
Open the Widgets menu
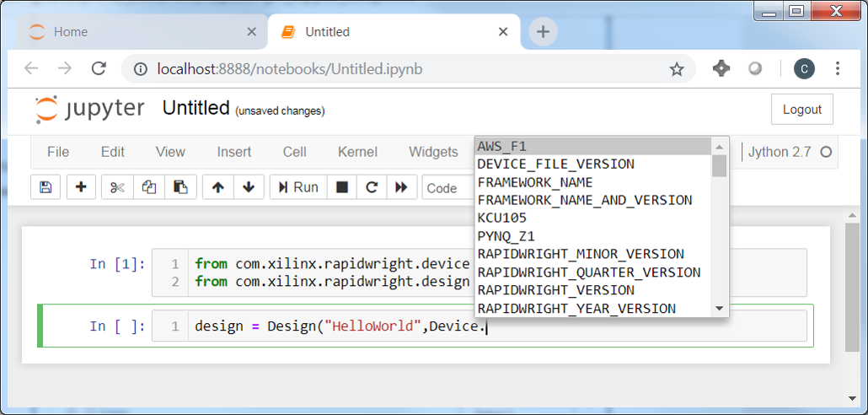(433, 152)
